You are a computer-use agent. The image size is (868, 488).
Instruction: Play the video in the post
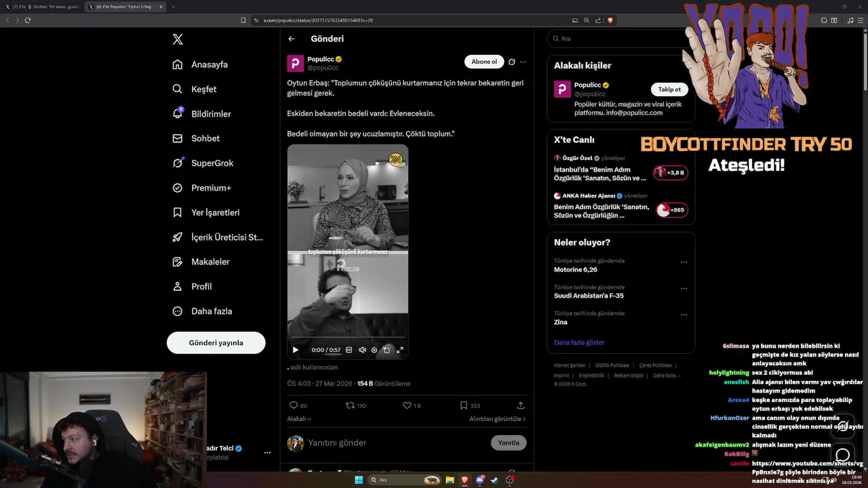(x=296, y=350)
